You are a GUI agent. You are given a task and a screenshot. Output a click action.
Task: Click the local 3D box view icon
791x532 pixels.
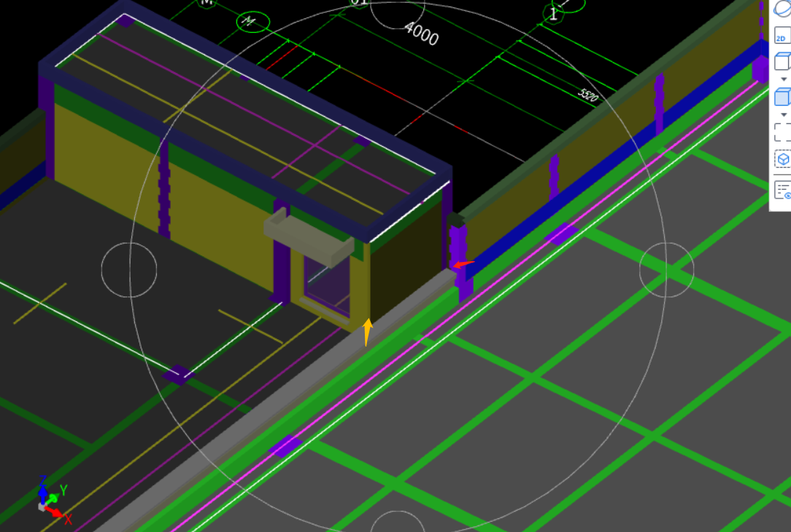point(782,160)
